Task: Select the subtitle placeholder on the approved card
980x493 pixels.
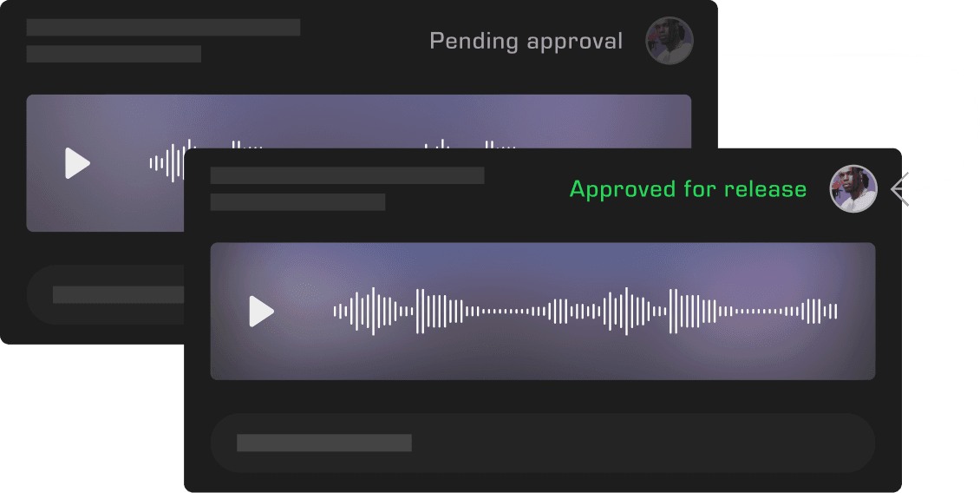Action: click(297, 202)
